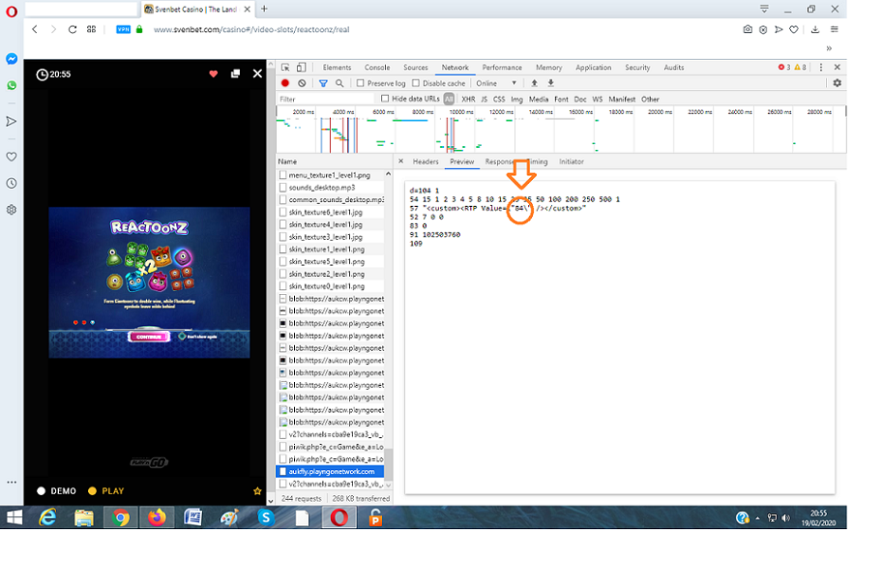This screenshot has height=588, width=882.
Task: Open the Online throttling dropdown
Action: [498, 83]
